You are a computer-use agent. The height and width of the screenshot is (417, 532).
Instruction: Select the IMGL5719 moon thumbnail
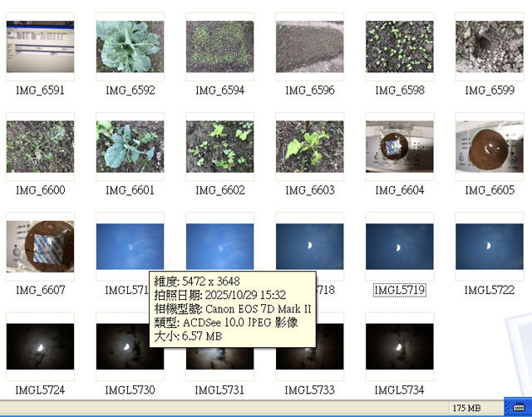pos(399,247)
